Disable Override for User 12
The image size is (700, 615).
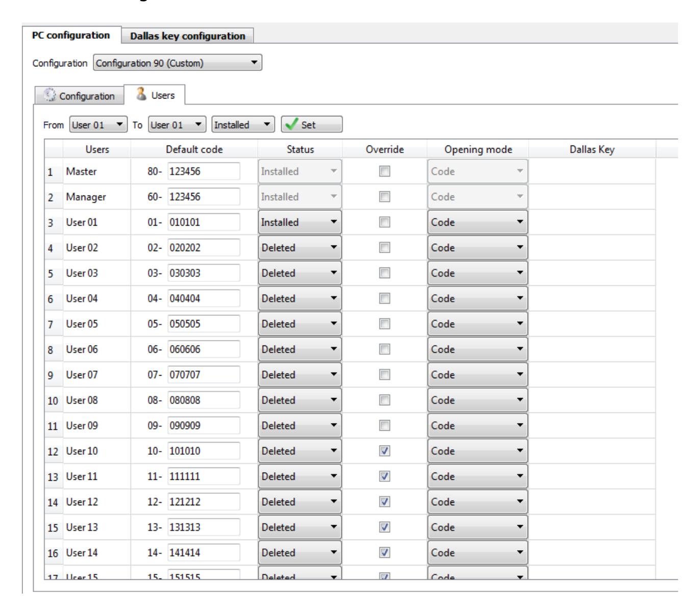(384, 502)
